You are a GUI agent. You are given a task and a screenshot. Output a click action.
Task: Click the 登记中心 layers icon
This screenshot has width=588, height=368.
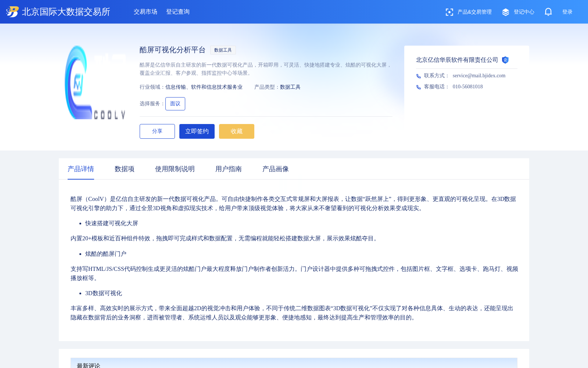coord(506,12)
